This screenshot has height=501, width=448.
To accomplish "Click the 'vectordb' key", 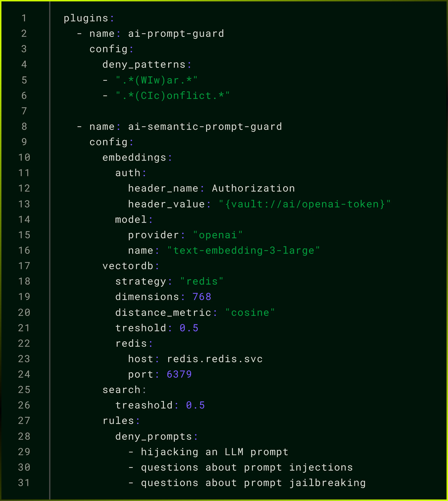I will point(128,266).
